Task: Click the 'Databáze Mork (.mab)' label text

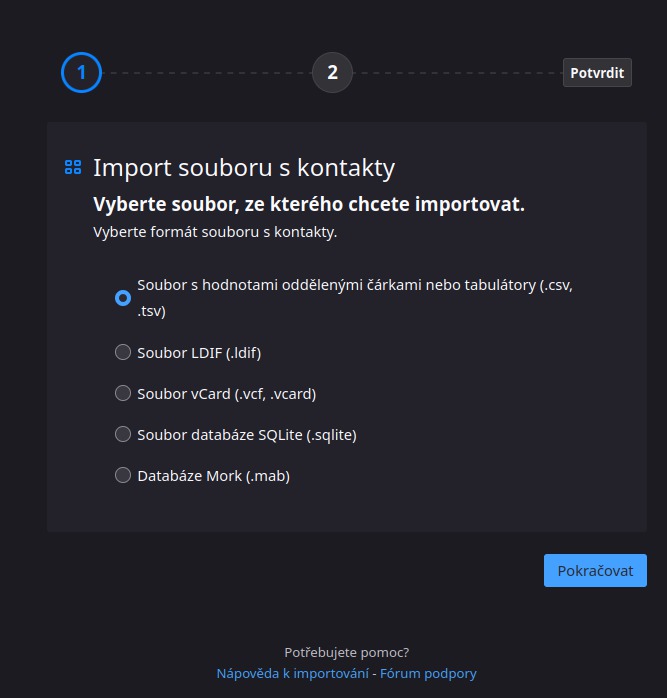Action: (x=214, y=476)
